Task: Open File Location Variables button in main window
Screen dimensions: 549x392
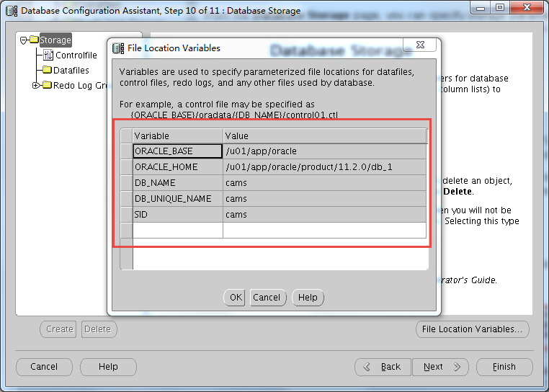Action: pyautogui.click(x=473, y=329)
